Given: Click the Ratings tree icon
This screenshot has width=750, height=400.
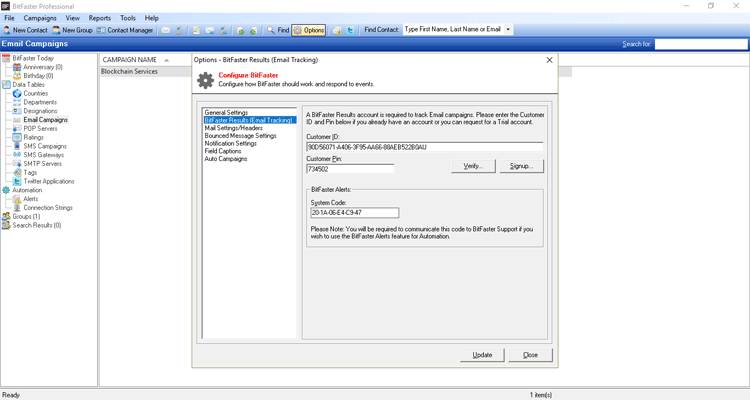Looking at the screenshot, I should coord(17,137).
